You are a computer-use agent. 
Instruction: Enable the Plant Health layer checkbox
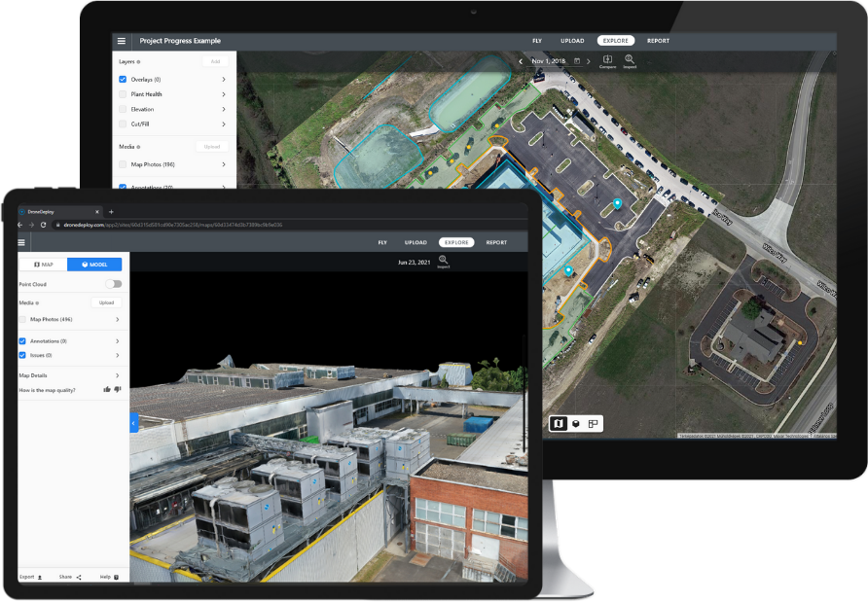[123, 94]
